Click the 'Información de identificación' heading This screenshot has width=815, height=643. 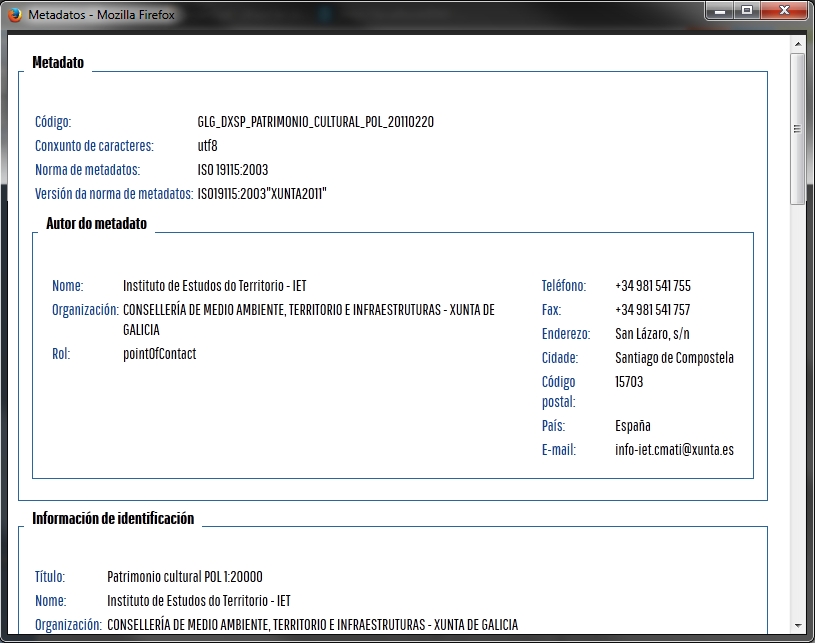[113, 518]
